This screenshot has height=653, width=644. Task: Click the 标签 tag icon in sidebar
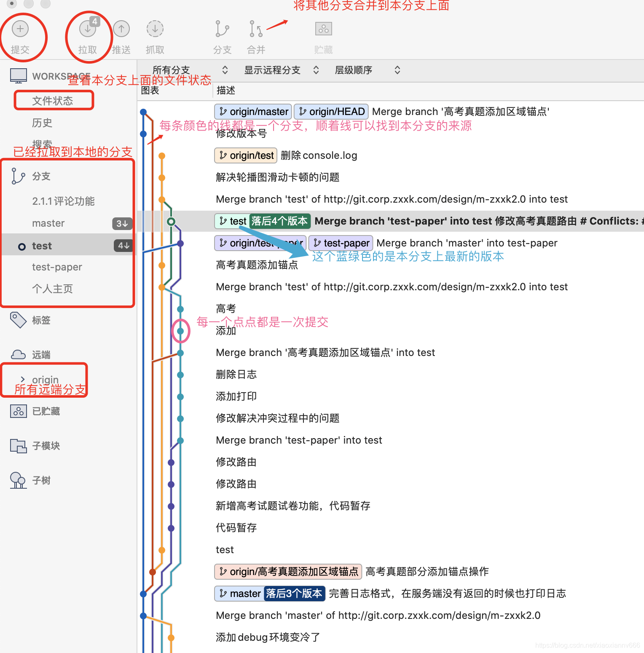[18, 320]
